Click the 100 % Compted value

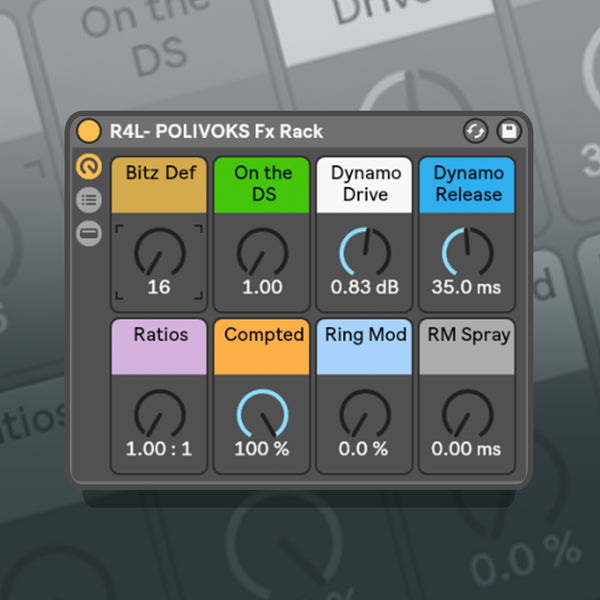[x=262, y=449]
